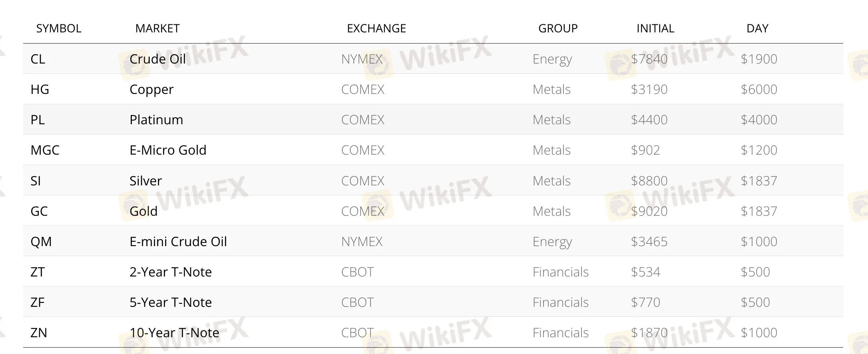Select the Crude Oil market name
The image size is (868, 354).
(x=157, y=59)
